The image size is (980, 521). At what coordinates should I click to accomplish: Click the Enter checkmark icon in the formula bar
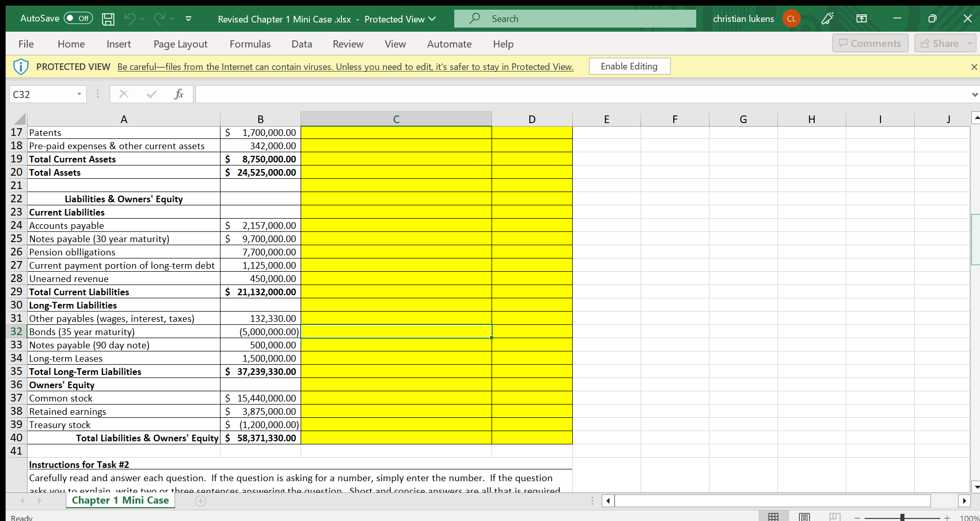click(x=151, y=94)
